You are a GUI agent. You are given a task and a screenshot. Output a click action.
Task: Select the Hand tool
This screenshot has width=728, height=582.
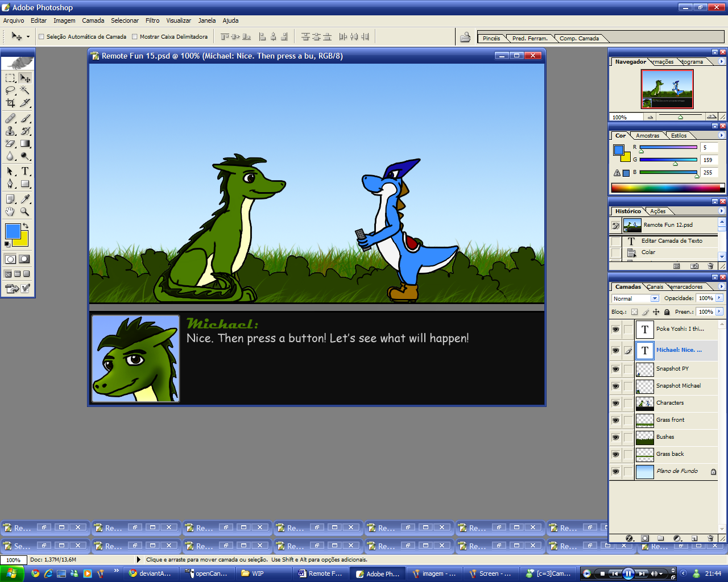click(x=11, y=211)
